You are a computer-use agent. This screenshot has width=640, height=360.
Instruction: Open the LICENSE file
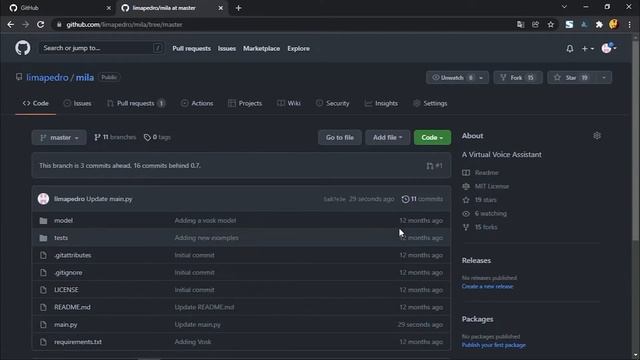point(66,290)
